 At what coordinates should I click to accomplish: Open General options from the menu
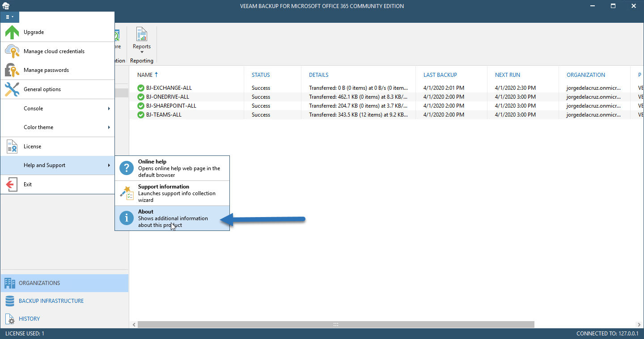tap(57, 89)
